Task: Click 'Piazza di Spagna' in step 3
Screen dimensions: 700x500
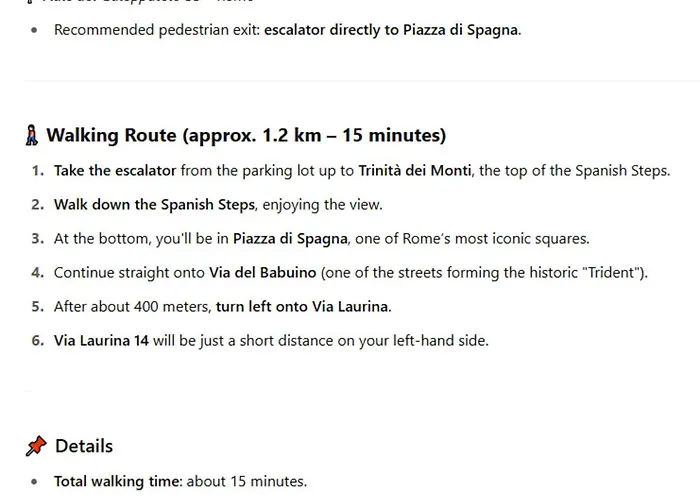Action: [290, 238]
